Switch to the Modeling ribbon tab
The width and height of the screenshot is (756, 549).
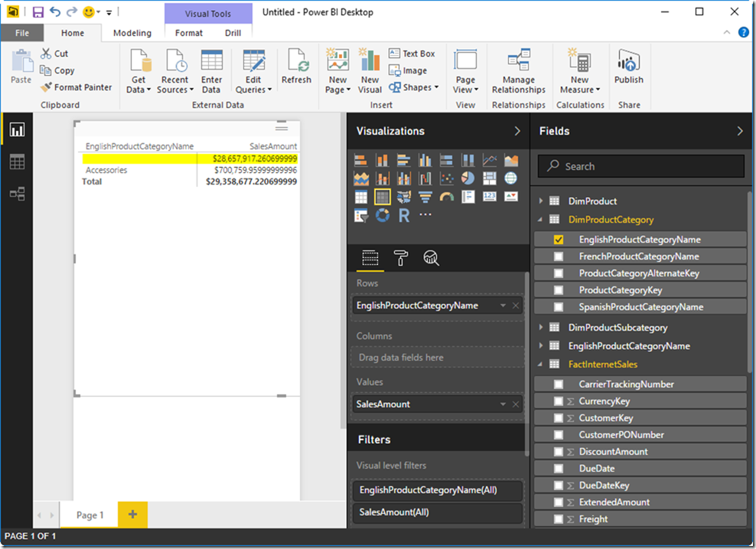click(x=132, y=33)
